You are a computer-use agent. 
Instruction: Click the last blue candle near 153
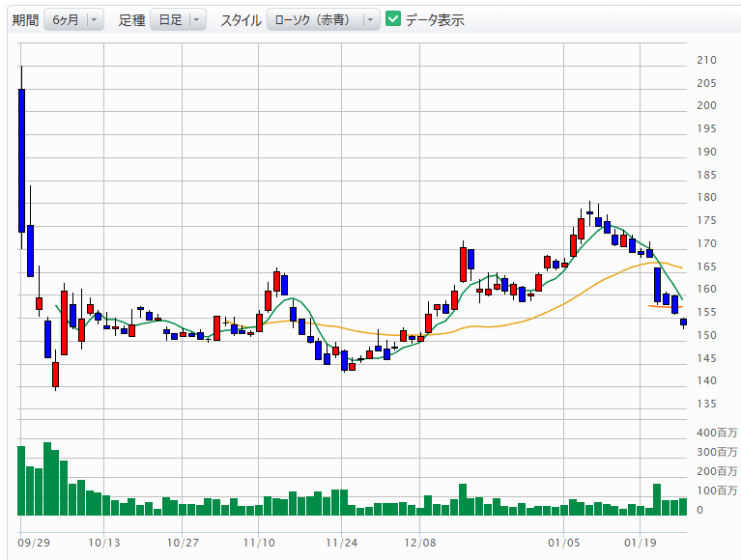[x=683, y=322]
